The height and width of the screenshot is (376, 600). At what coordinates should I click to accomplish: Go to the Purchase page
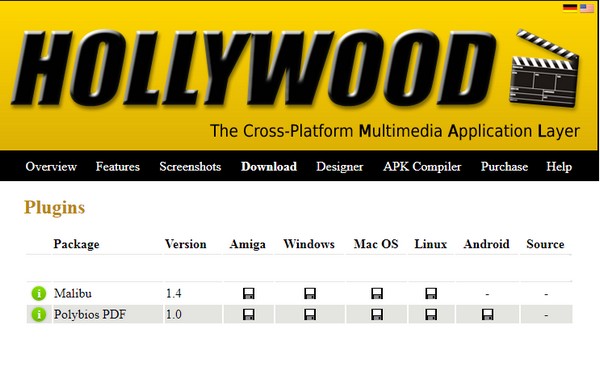pyautogui.click(x=504, y=166)
